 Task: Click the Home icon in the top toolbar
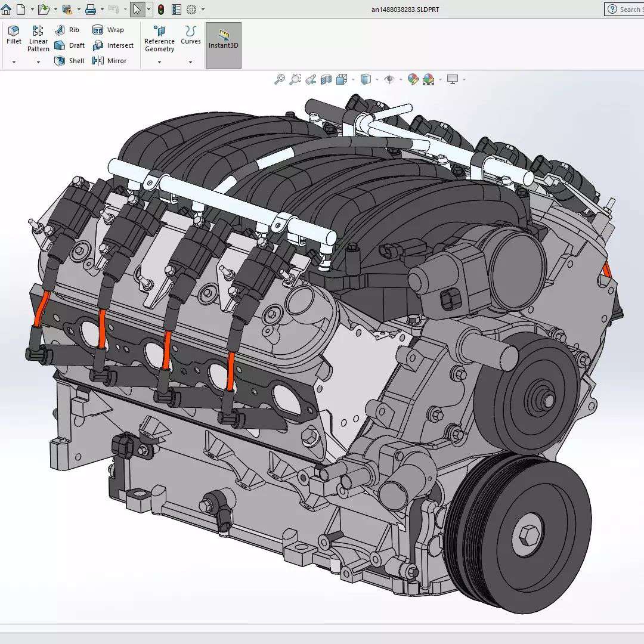[x=6, y=9]
